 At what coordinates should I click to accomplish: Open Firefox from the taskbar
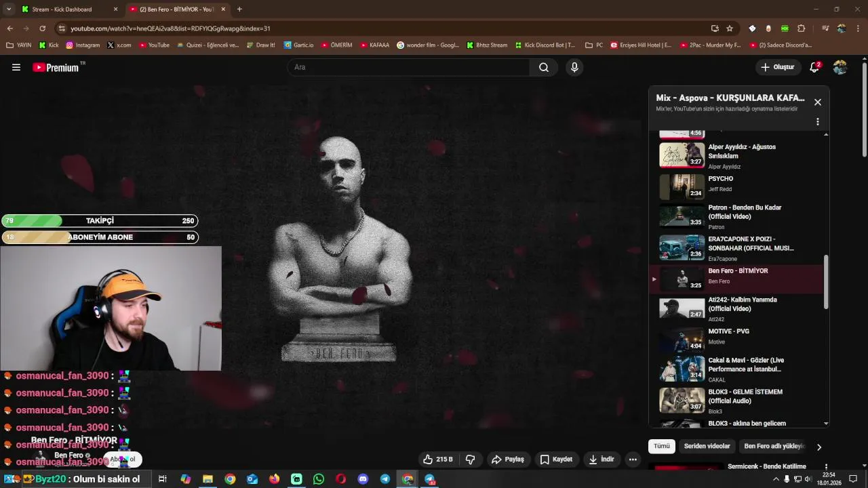pos(274,479)
